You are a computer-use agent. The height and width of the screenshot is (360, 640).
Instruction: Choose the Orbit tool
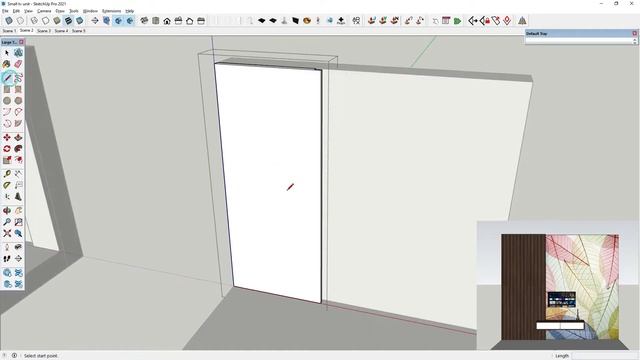pyautogui.click(x=7, y=211)
